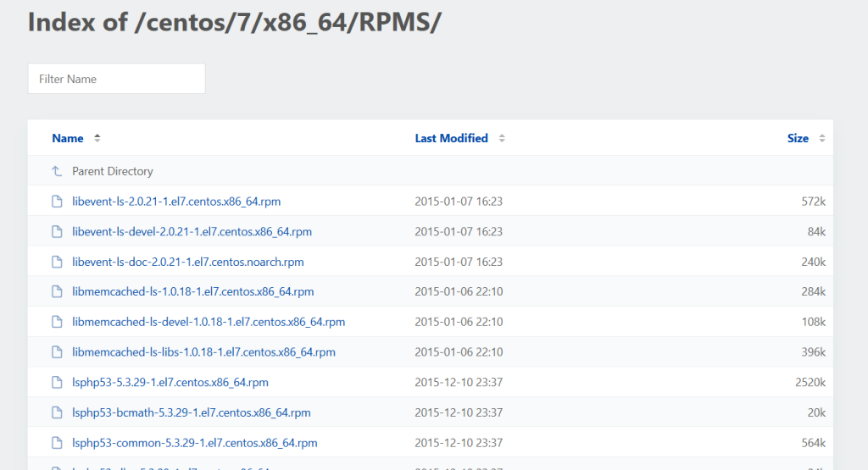Screen dimensions: 868x470
Task: Toggle sort arrows beside Name column
Action: pyautogui.click(x=97, y=138)
